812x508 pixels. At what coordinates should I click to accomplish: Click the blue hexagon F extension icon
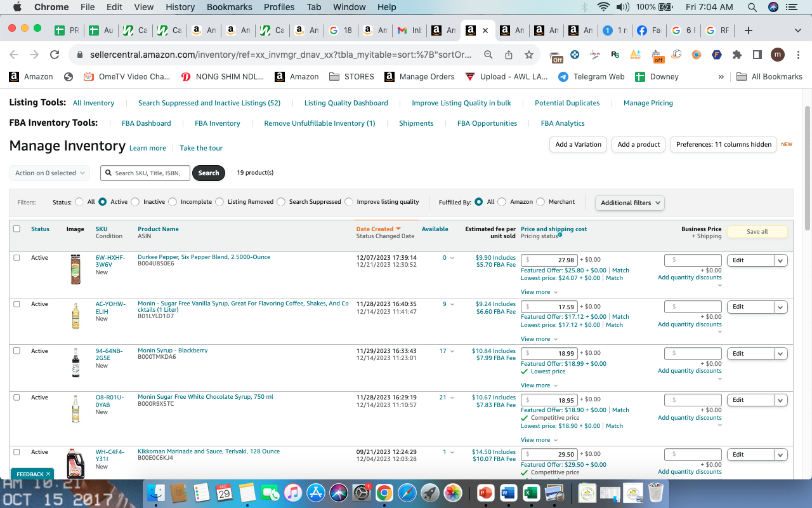point(717,55)
